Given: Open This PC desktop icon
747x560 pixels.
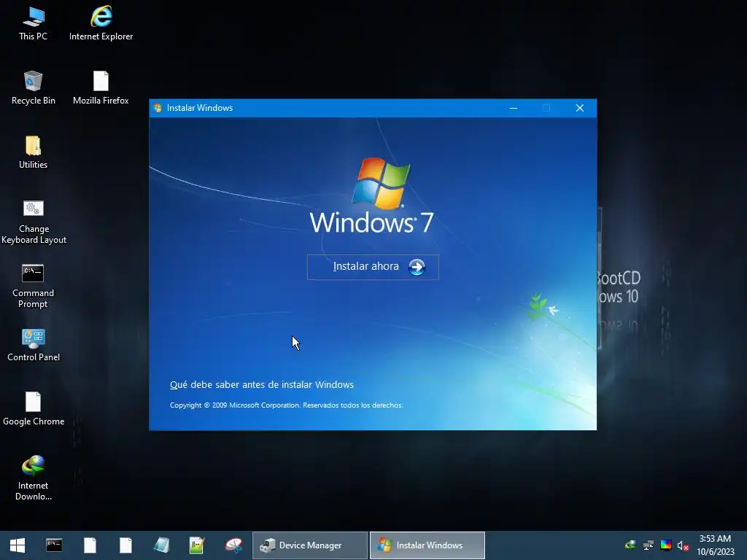Looking at the screenshot, I should (x=34, y=24).
